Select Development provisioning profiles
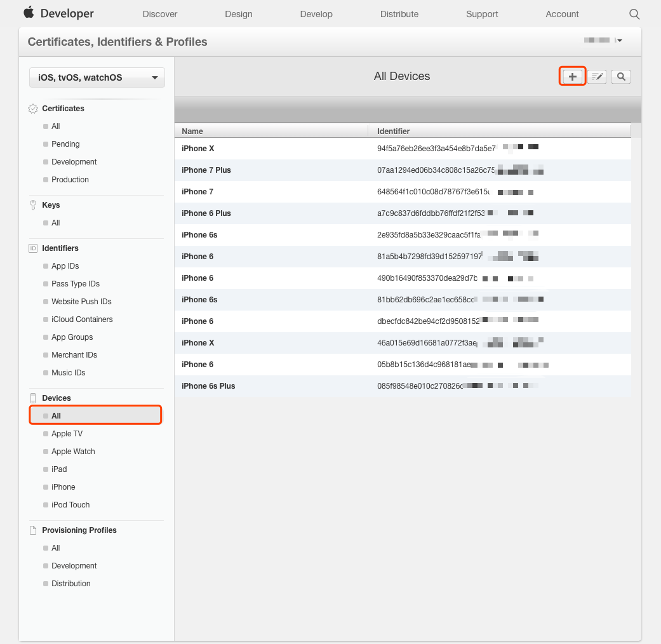661x644 pixels. tap(74, 565)
